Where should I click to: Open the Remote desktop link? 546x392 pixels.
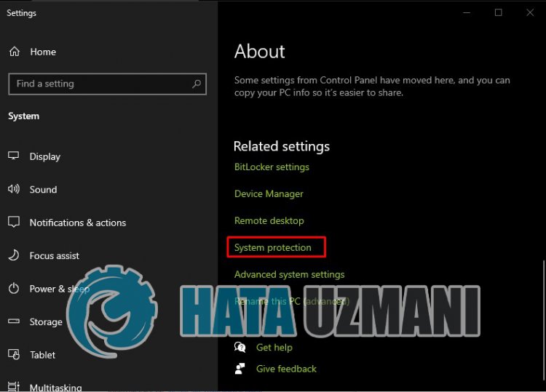point(269,220)
